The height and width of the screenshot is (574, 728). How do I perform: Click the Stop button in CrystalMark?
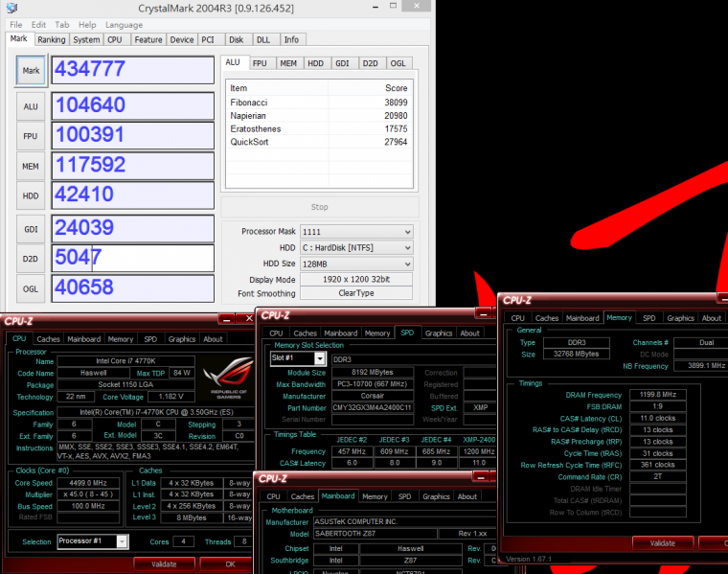(x=319, y=207)
